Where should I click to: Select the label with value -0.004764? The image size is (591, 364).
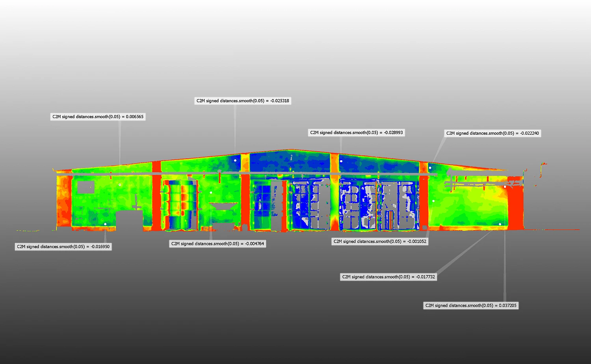point(217,244)
